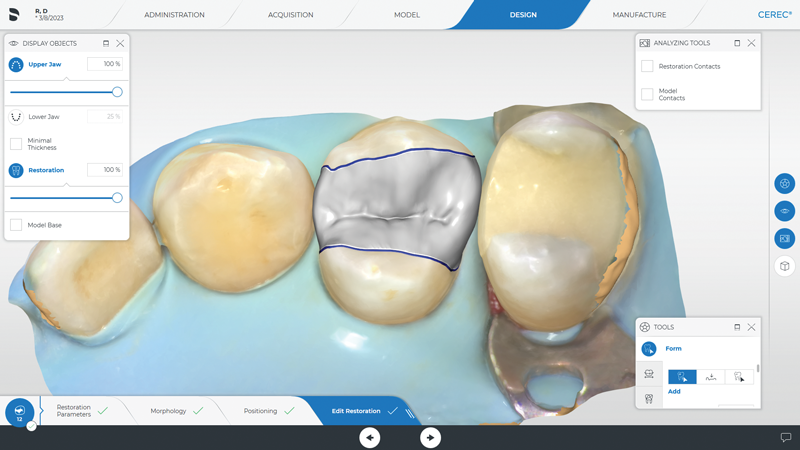Open the 3D cube view sidebar icon
The height and width of the screenshot is (450, 800).
tap(785, 266)
